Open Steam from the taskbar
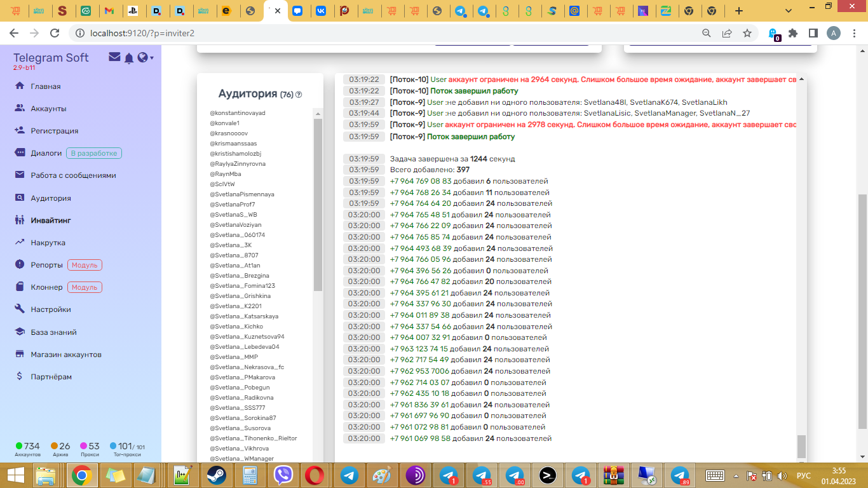This screenshot has width=868, height=488. [x=216, y=475]
